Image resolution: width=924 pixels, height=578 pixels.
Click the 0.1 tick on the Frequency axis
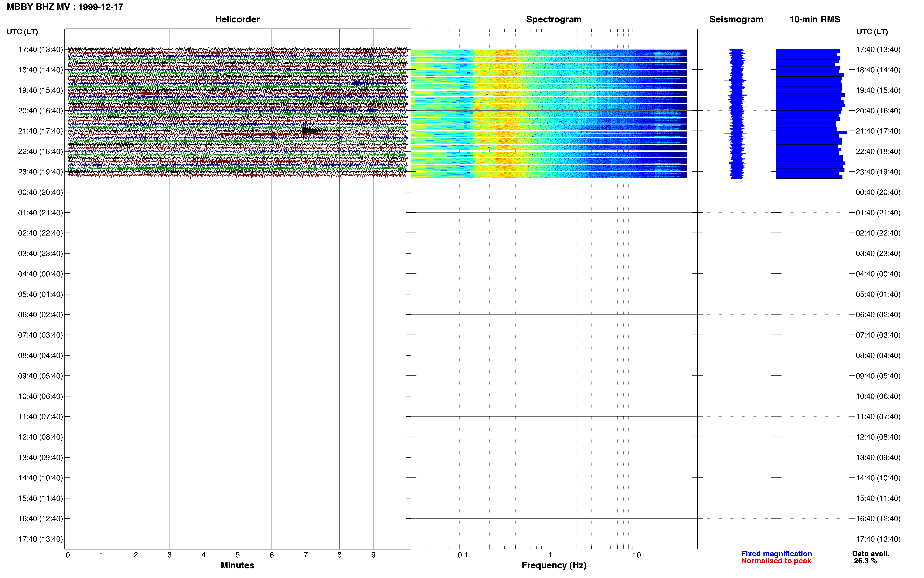(463, 555)
